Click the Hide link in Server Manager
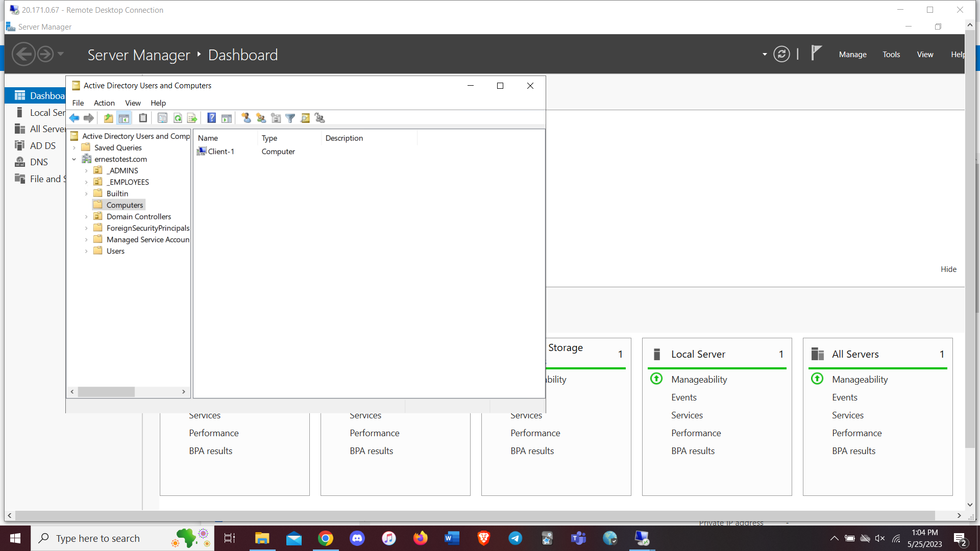Screen dimensions: 980x551 pyautogui.click(x=948, y=269)
